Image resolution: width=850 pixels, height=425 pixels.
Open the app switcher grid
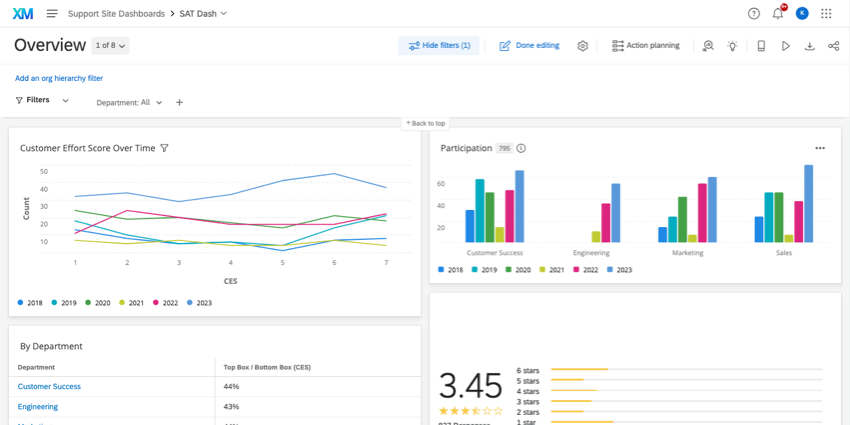tap(826, 14)
